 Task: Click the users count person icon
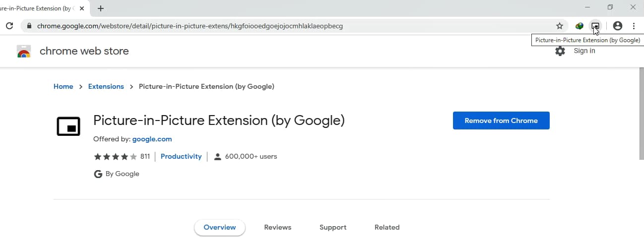point(217,157)
